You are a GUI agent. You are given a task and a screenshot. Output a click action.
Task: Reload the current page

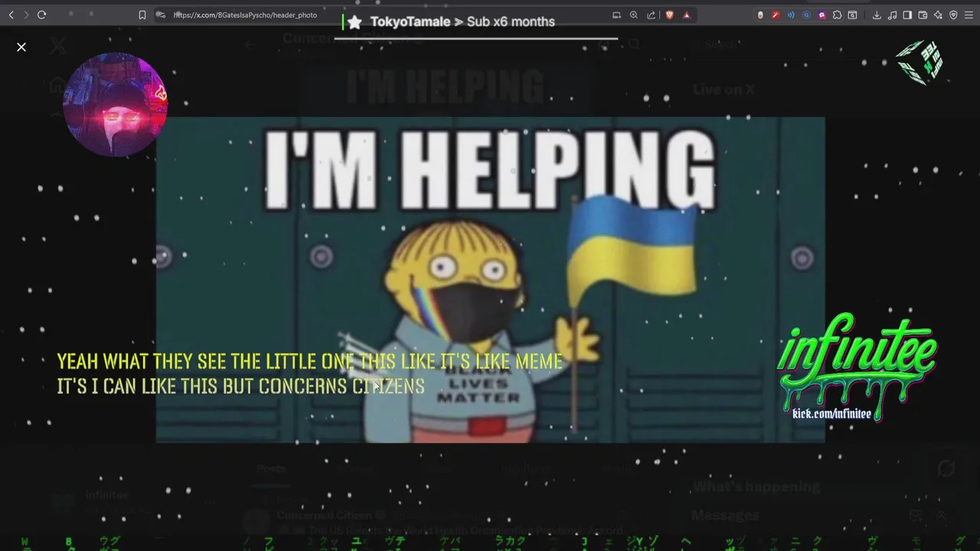pos(41,15)
